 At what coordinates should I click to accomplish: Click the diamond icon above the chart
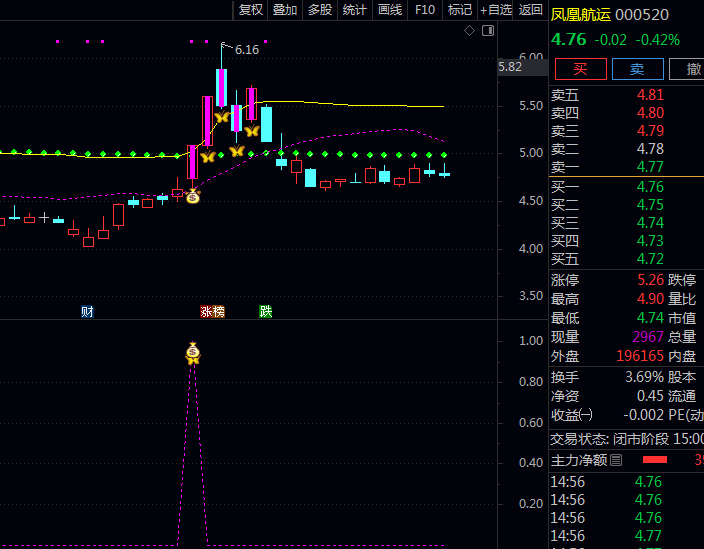[470, 32]
